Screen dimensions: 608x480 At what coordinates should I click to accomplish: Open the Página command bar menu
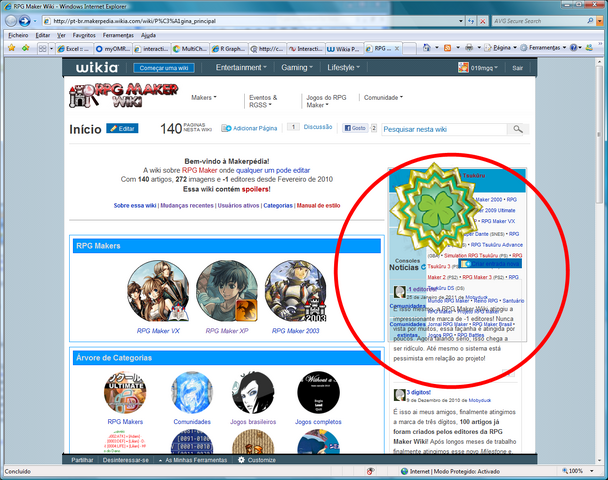[x=500, y=48]
